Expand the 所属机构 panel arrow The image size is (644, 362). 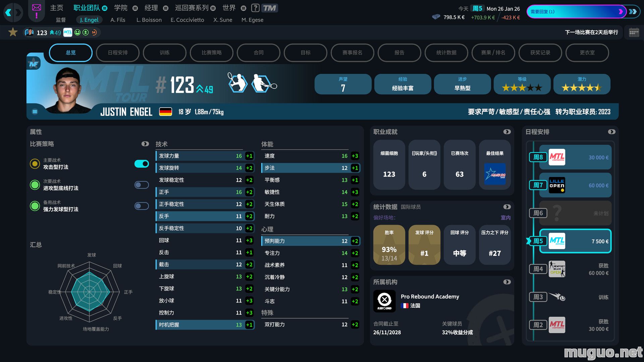507,282
